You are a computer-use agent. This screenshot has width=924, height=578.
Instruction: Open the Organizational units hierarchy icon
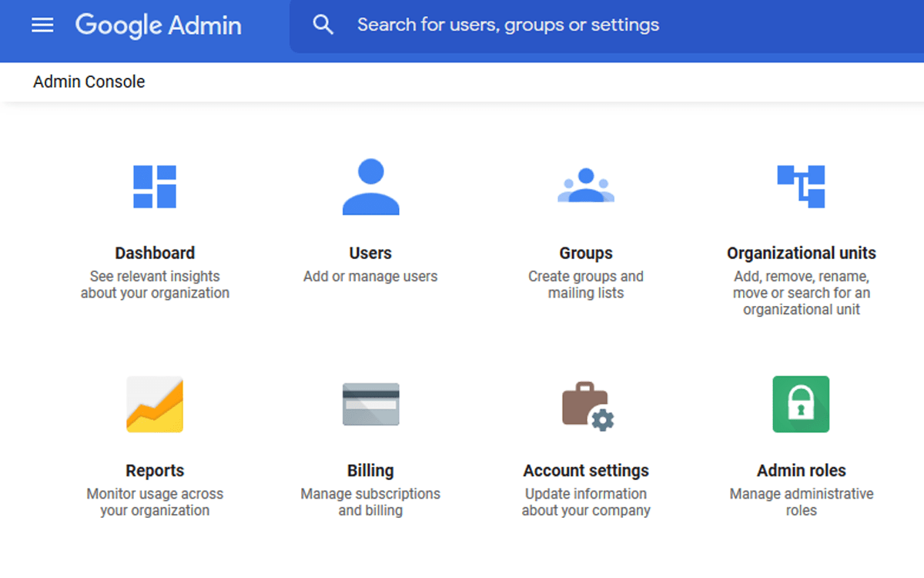tap(802, 187)
